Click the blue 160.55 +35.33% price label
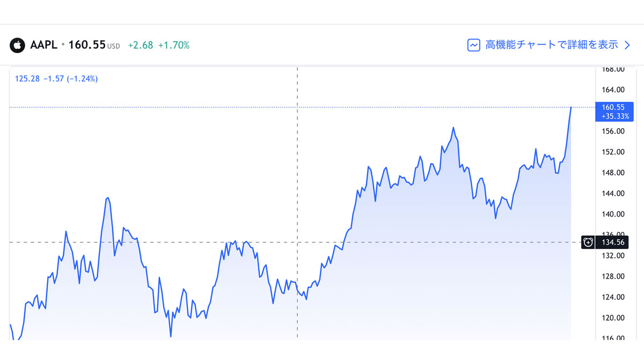 (x=611, y=112)
